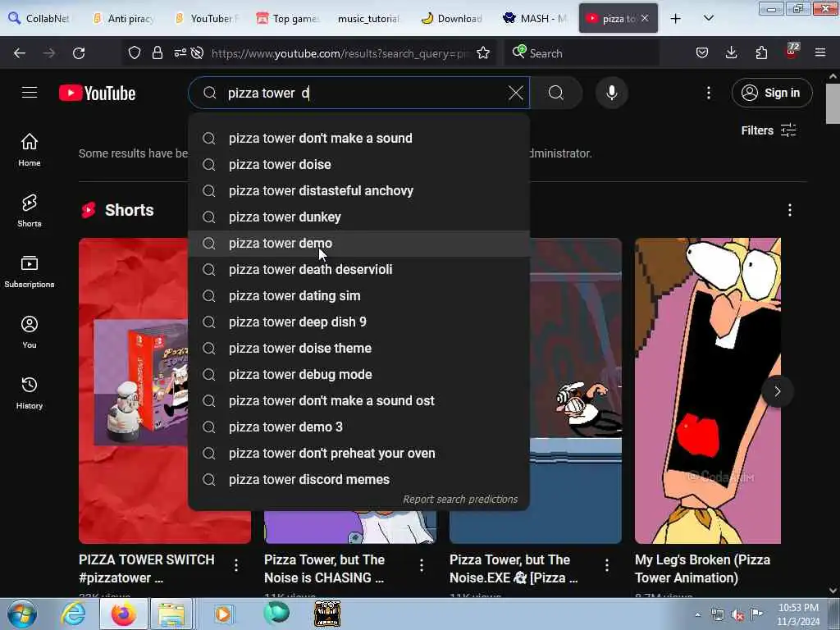Go back with the browser back arrow
The height and width of the screenshot is (630, 840).
tap(20, 53)
